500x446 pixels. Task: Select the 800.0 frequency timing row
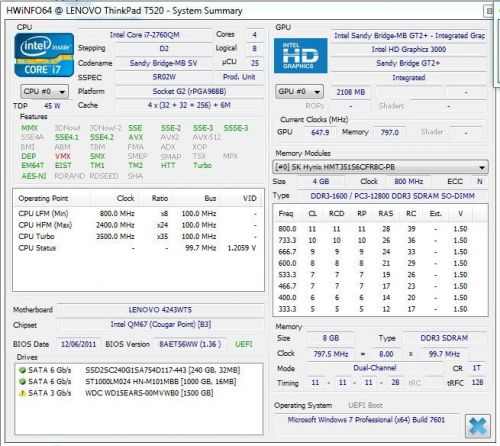[380, 229]
